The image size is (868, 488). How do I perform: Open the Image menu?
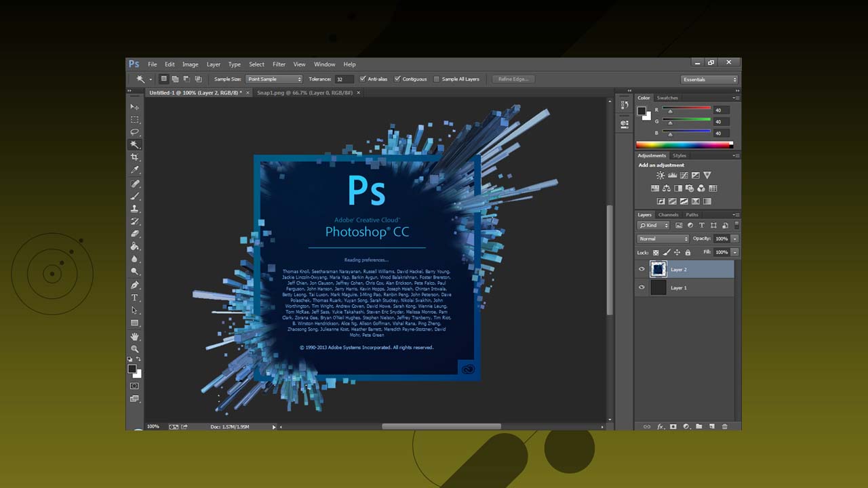(x=191, y=64)
